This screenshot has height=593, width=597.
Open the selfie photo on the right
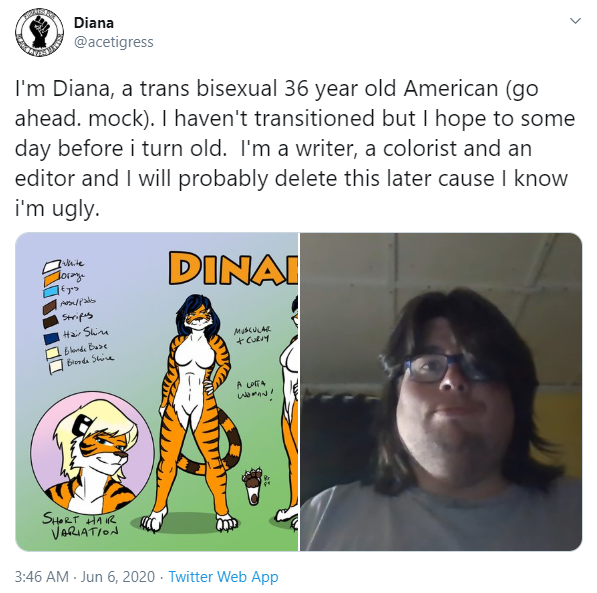[x=441, y=392]
